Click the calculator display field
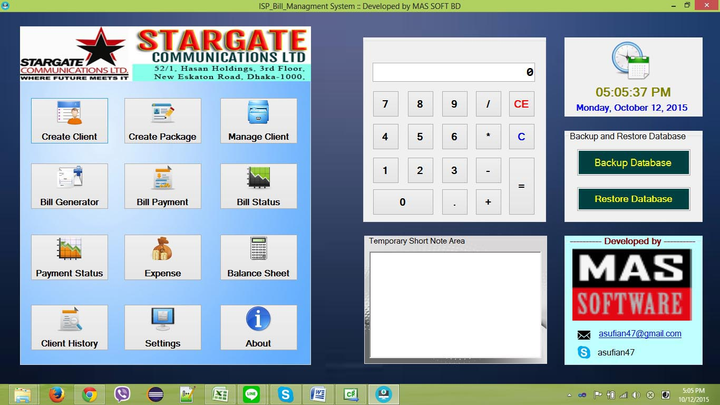The width and height of the screenshot is (720, 405). (454, 72)
